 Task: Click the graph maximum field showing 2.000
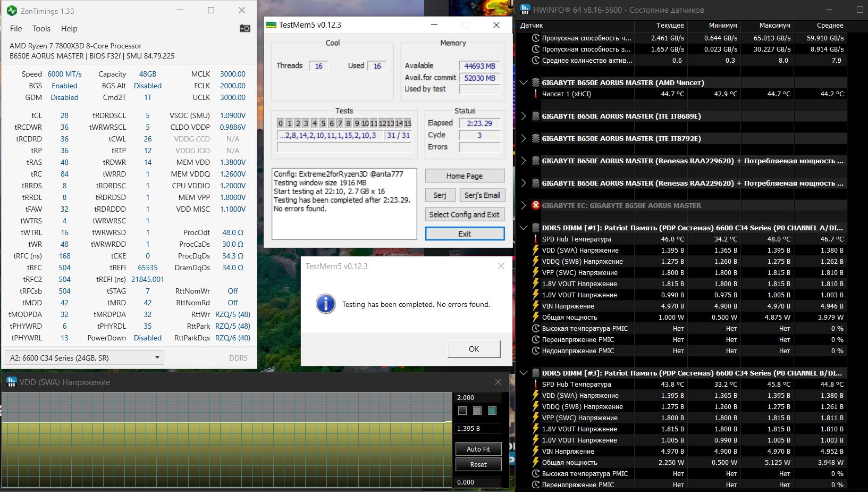[x=478, y=397]
